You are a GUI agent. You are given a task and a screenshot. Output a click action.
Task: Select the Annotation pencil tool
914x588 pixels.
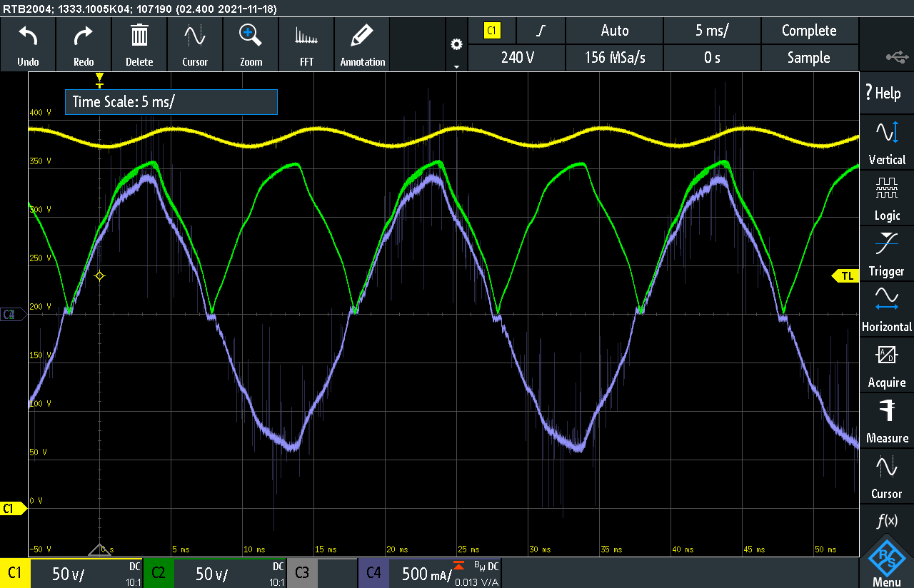pyautogui.click(x=362, y=44)
